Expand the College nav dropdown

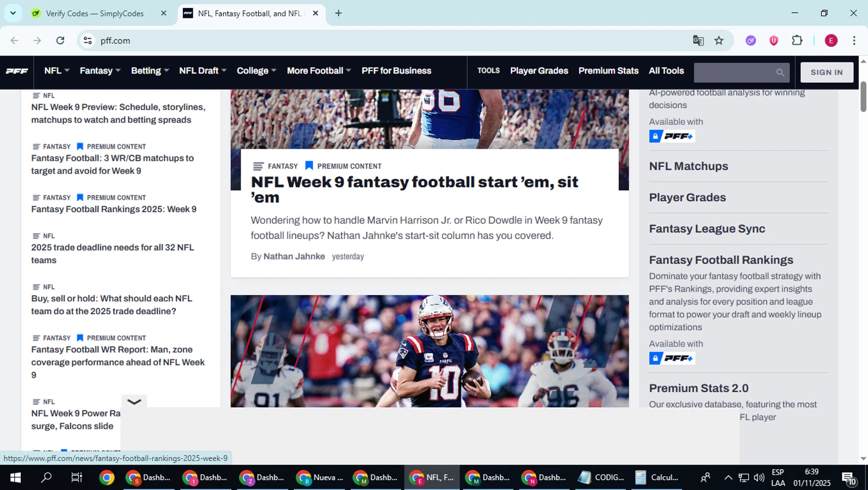pyautogui.click(x=256, y=71)
